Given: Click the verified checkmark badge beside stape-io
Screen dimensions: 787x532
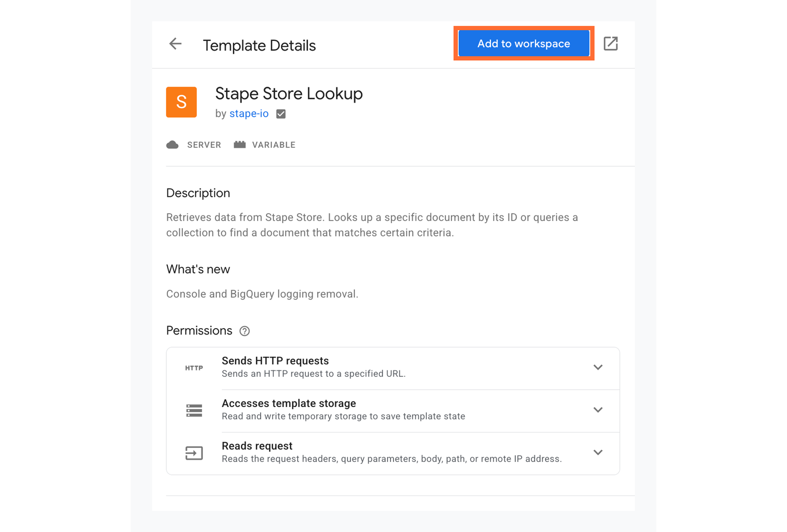Looking at the screenshot, I should tap(281, 114).
